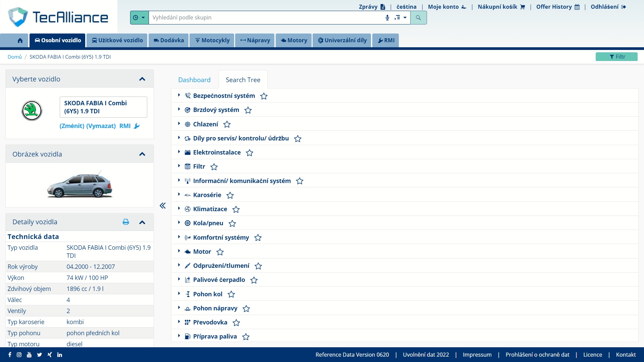644x362 pixels.
Task: Click the Filtr button
Action: 616,57
